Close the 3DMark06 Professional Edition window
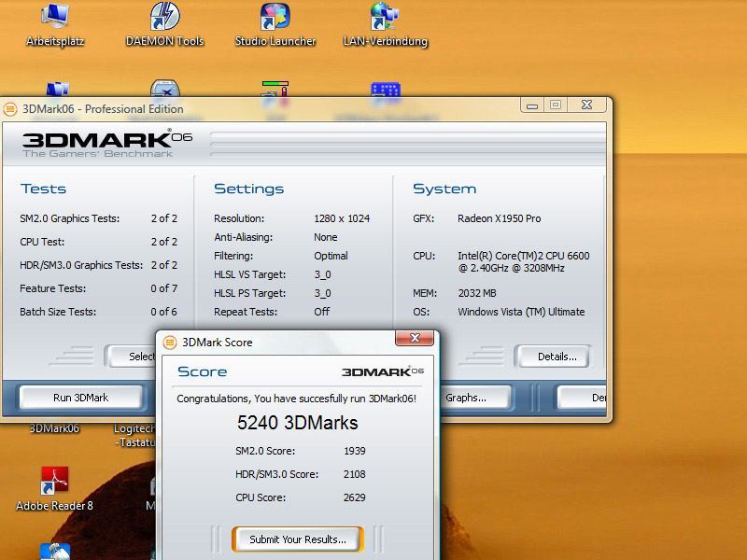 [x=587, y=105]
